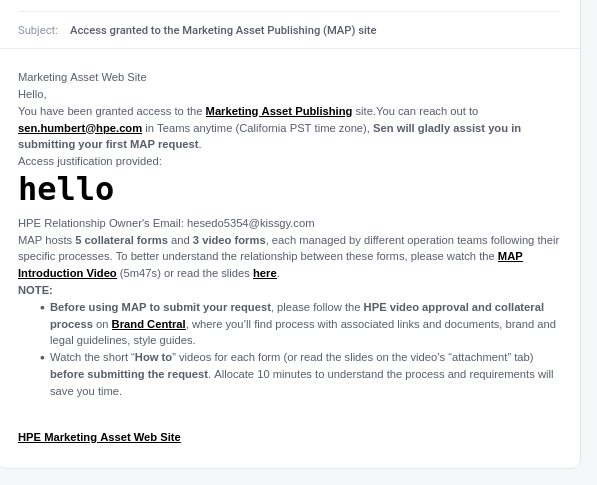Click the bold '3 video forms' text
Viewport: 597px width, 485px height.
tap(229, 241)
